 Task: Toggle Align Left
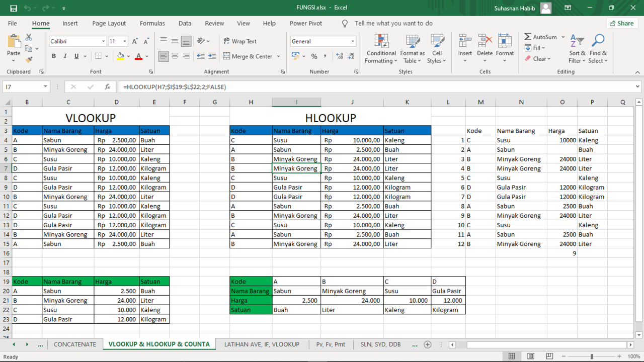click(x=164, y=56)
